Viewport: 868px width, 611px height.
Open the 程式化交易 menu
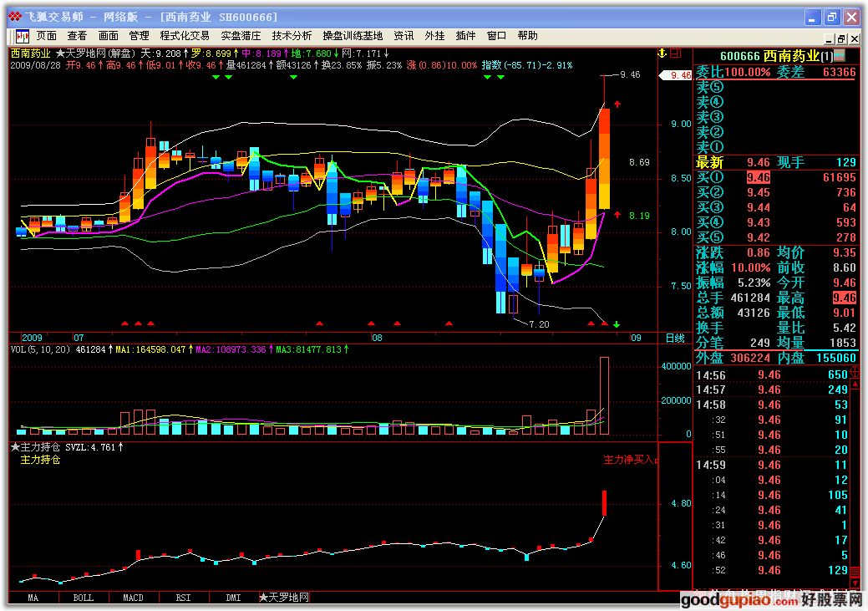pos(185,36)
